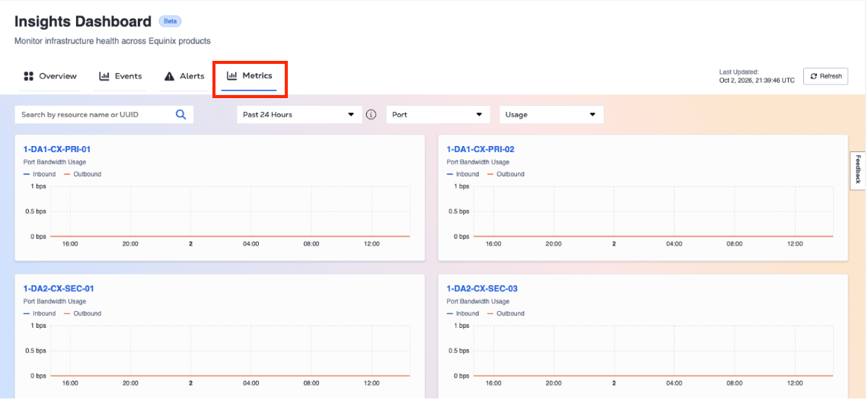
Task: Toggle Inbound legend in 1-DA1-CX-PRI-01 chart
Action: tap(40, 174)
